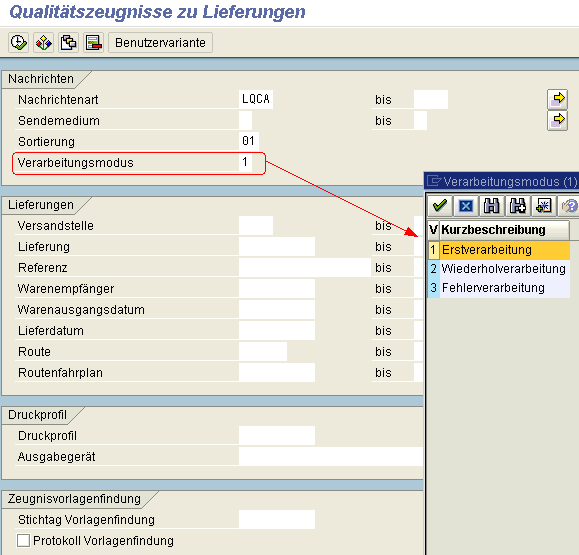Click the binoculars Find icon
The width and height of the screenshot is (579, 555).
(x=491, y=206)
